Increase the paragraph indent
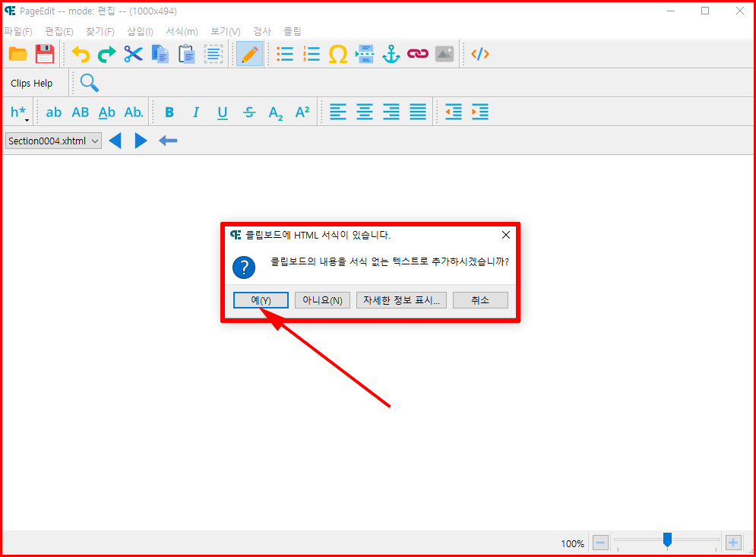Screen dimensions: 756x557 pos(480,112)
